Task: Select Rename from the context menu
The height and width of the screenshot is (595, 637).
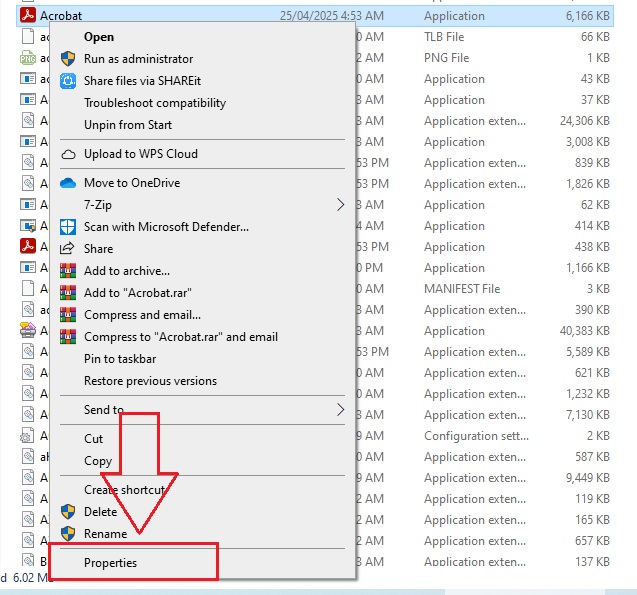Action: coord(106,534)
